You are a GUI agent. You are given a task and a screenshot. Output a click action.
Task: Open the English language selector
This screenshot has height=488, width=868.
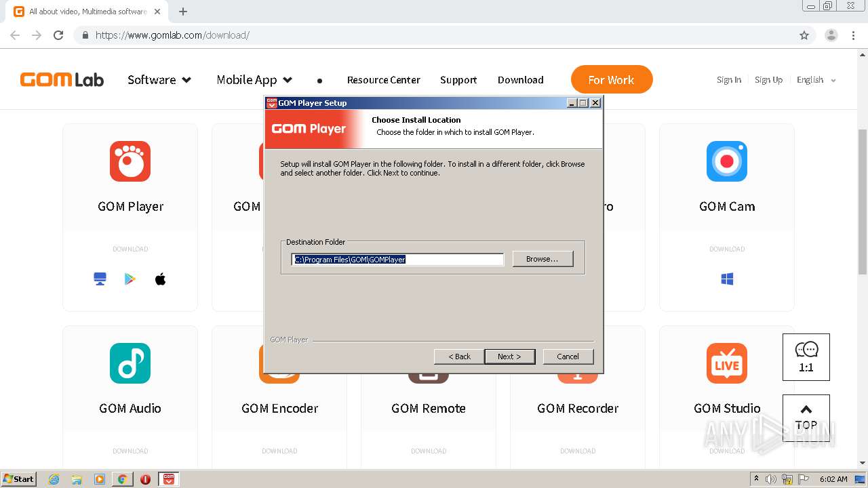(x=816, y=80)
